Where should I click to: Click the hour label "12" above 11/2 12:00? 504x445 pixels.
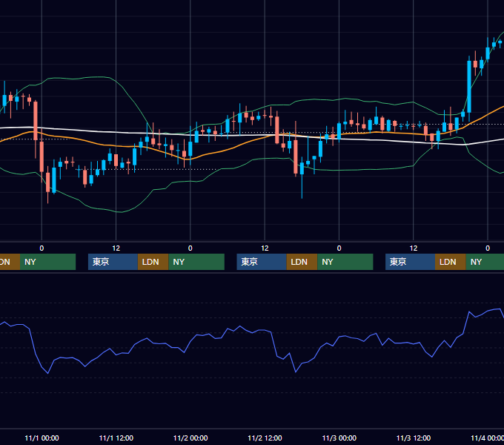pos(265,248)
